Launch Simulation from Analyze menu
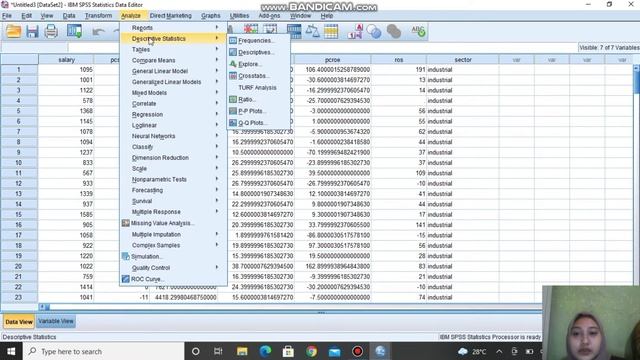The width and height of the screenshot is (640, 360). (173, 257)
